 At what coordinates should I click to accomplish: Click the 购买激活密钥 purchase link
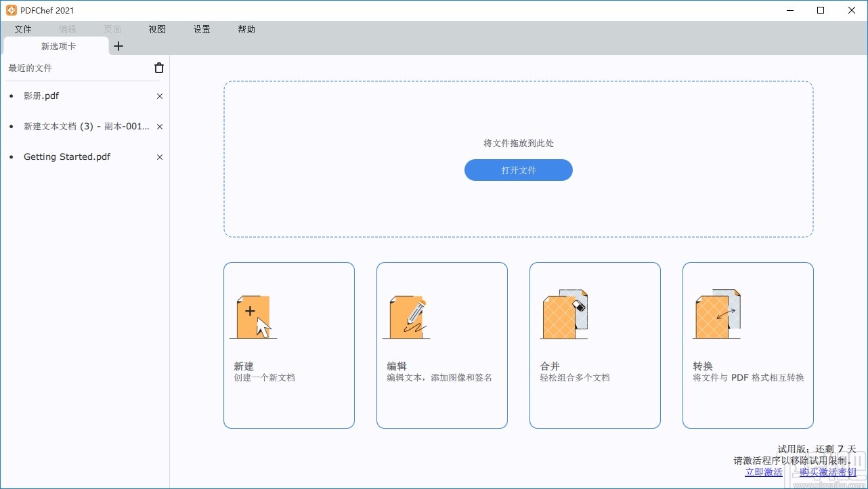828,472
